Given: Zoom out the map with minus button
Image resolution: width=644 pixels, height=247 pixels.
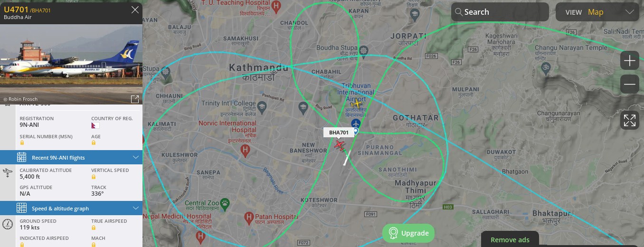Looking at the screenshot, I should (629, 85).
